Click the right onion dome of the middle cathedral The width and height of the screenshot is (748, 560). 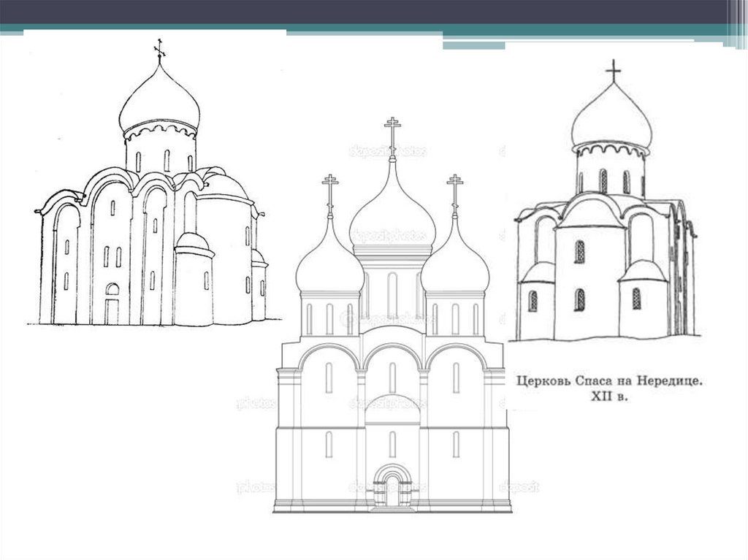455,266
